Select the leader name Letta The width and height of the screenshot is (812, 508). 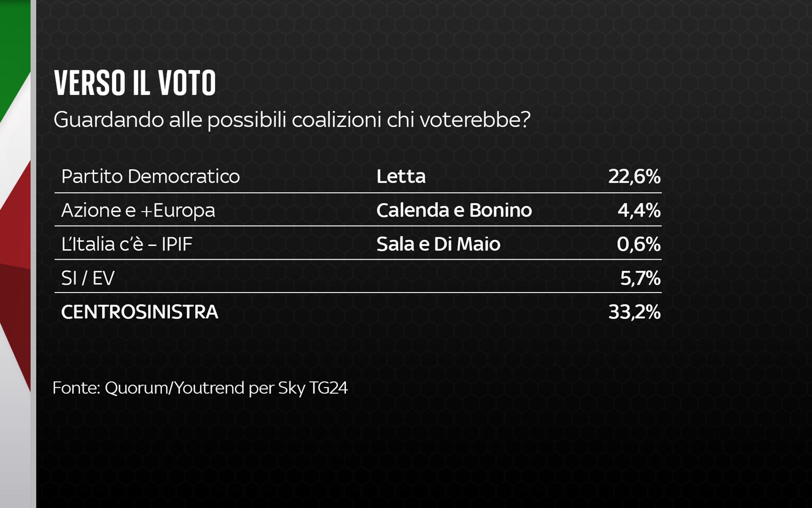point(401,176)
